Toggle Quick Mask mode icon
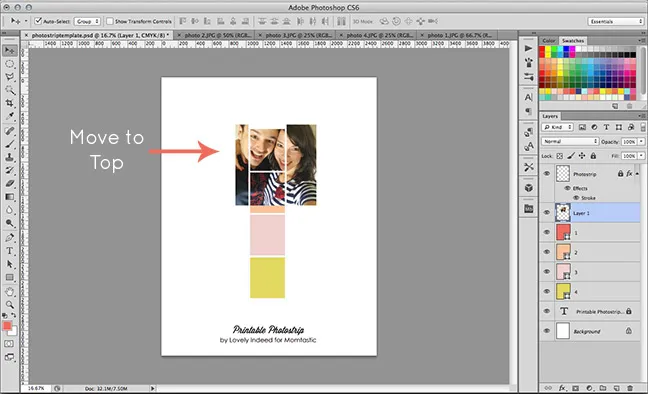This screenshot has height=394, width=648. (9, 344)
